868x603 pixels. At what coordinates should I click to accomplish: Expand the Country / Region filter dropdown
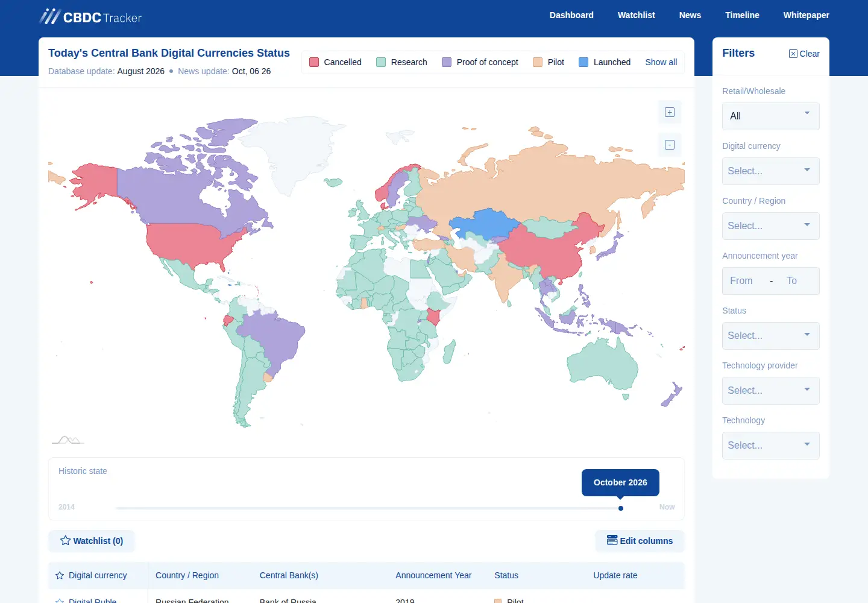[x=771, y=226]
